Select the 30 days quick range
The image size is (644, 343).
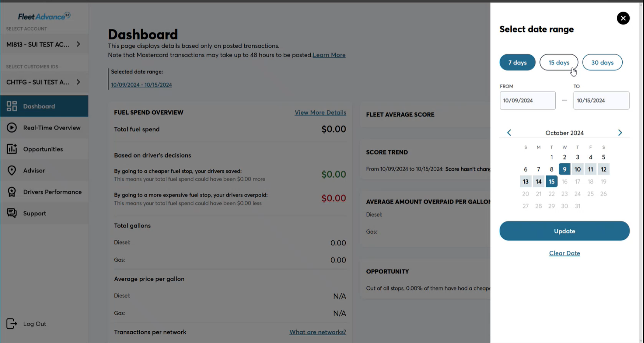[x=602, y=62]
